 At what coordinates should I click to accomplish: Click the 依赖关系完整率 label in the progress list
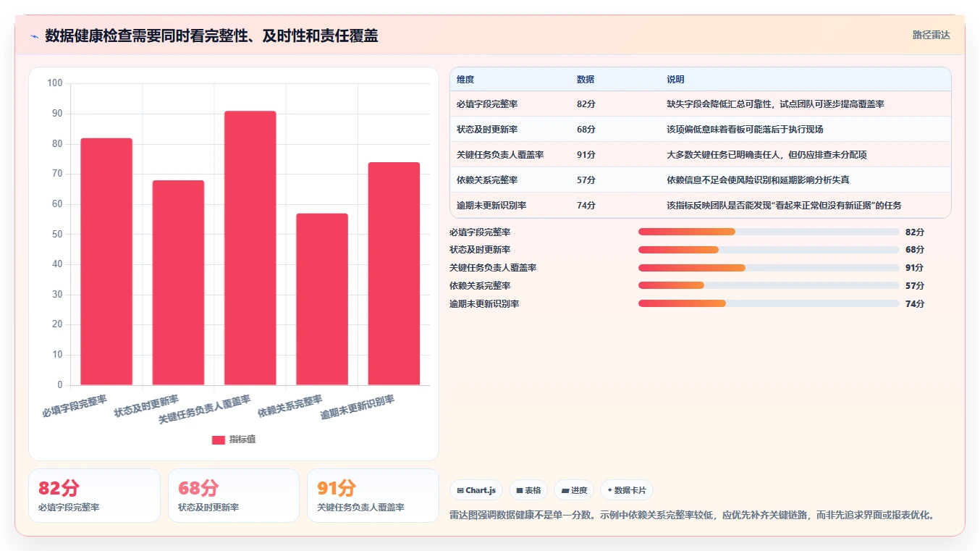pyautogui.click(x=480, y=286)
